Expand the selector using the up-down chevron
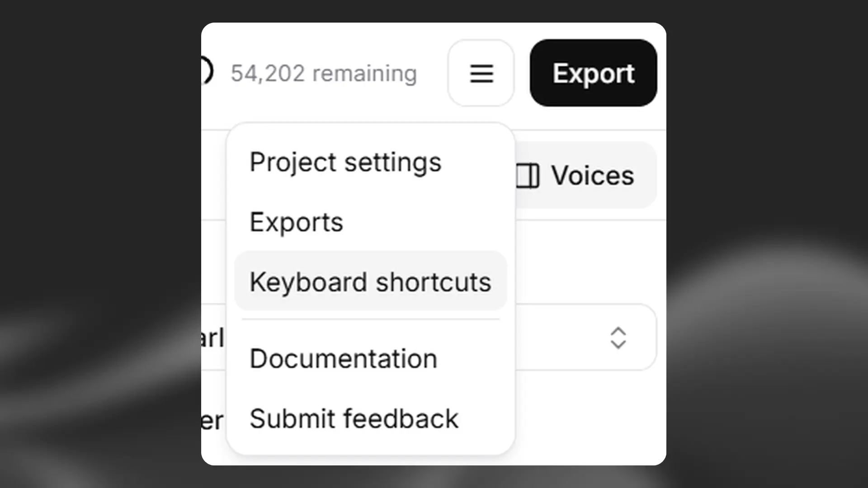This screenshot has width=868, height=488. tap(618, 338)
